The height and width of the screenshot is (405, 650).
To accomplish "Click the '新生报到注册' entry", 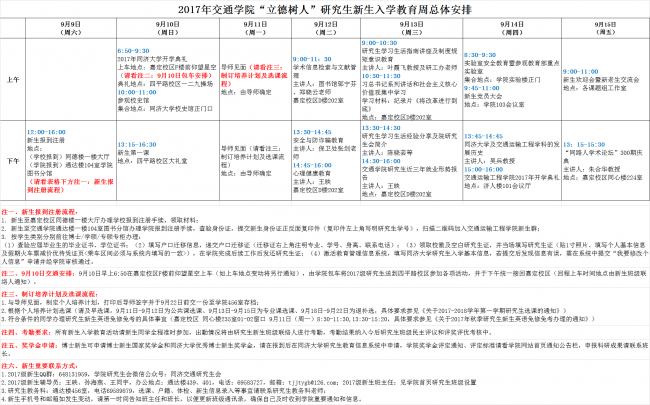I will (x=46, y=140).
